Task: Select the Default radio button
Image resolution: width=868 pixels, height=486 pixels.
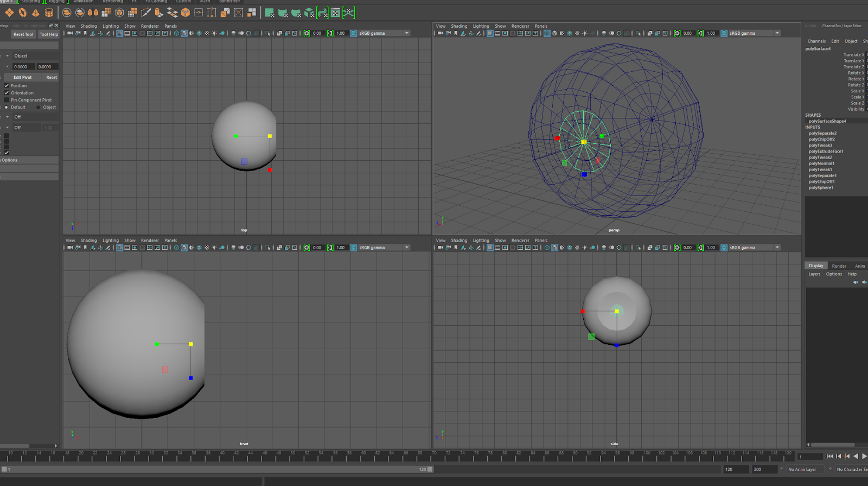Action: click(7, 108)
